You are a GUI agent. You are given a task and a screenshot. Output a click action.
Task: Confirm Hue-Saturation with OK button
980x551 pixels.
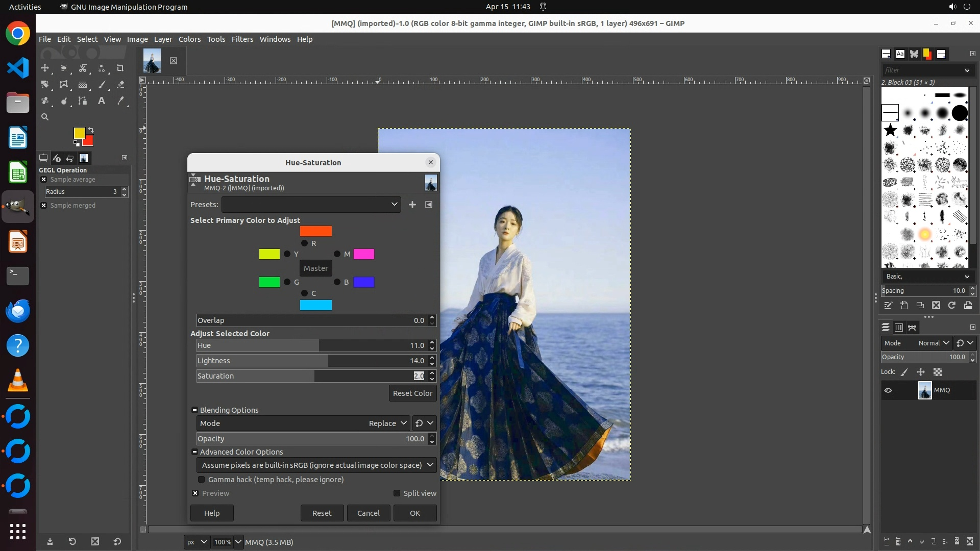tap(414, 513)
